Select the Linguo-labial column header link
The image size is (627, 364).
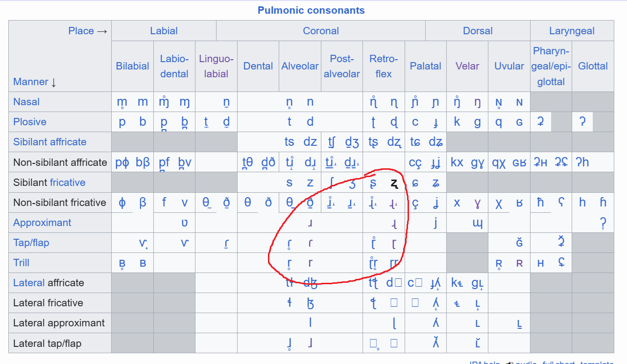pyautogui.click(x=216, y=66)
